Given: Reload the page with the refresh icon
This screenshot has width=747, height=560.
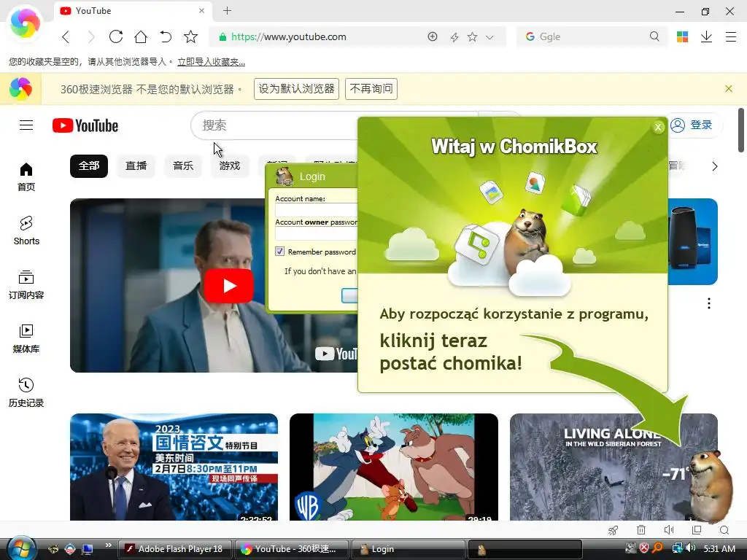Looking at the screenshot, I should tap(116, 36).
